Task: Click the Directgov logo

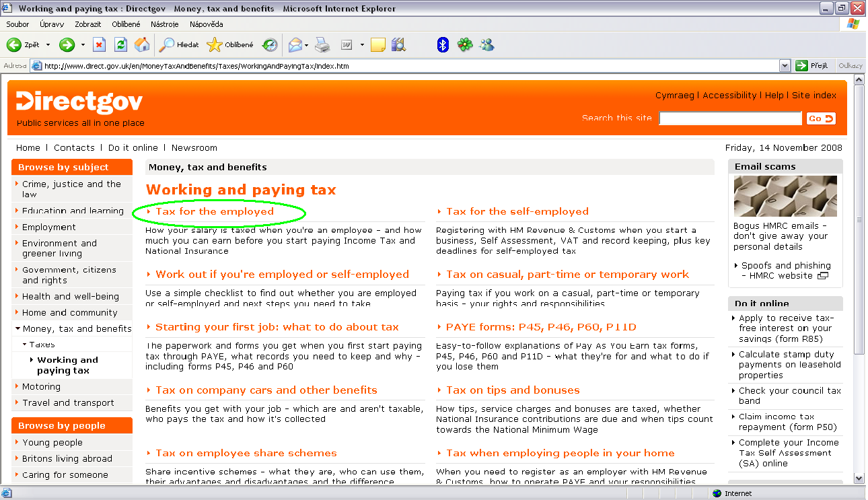Action: tap(80, 102)
